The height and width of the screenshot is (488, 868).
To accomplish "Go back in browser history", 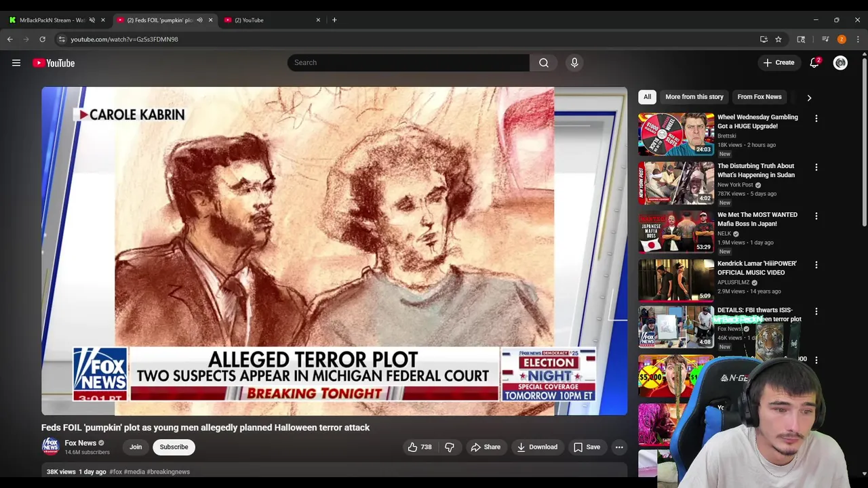I will [10, 39].
